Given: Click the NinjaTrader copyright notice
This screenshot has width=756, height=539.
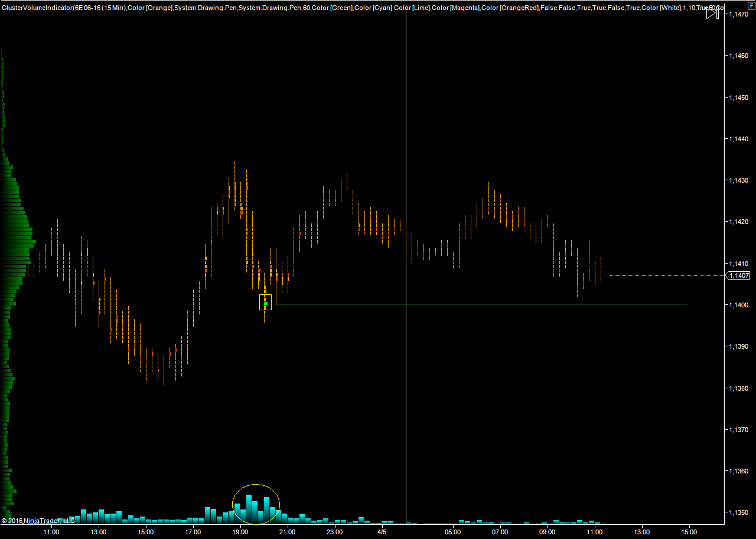Looking at the screenshot, I should (x=38, y=521).
